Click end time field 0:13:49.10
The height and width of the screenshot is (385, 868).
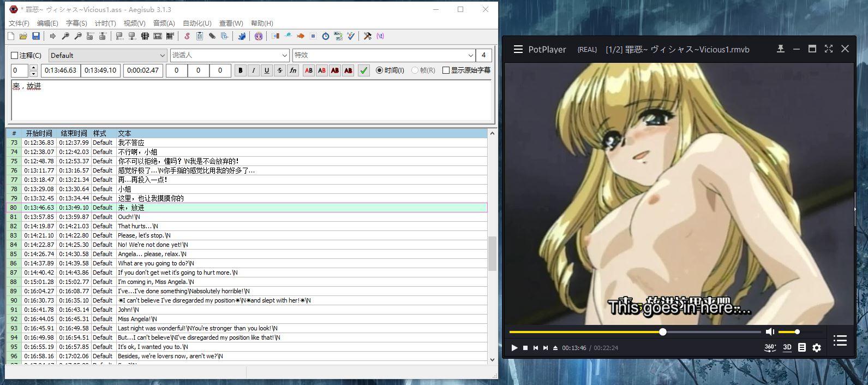[x=100, y=70]
